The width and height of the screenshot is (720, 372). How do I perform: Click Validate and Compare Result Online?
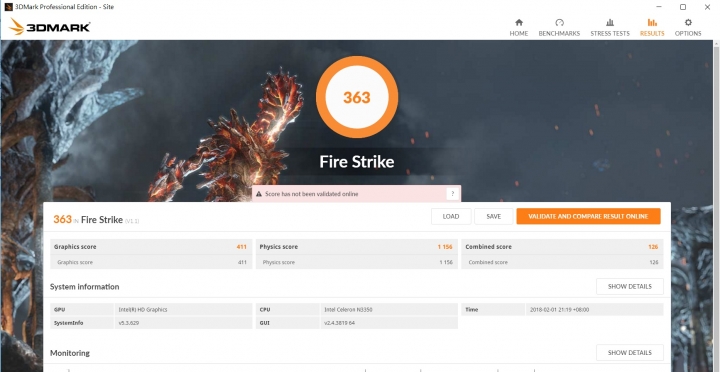pyautogui.click(x=588, y=216)
